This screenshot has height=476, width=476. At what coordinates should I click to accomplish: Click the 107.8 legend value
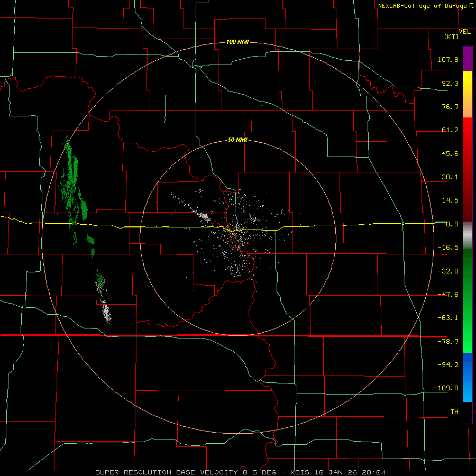coord(448,59)
